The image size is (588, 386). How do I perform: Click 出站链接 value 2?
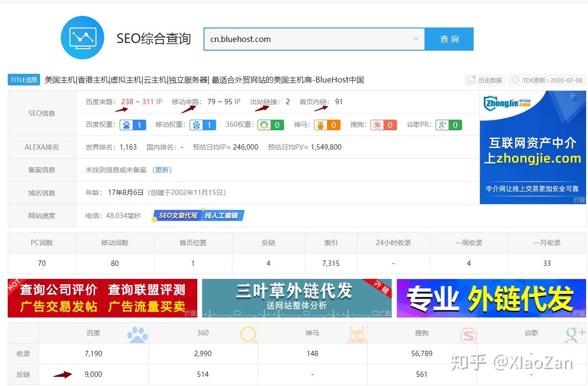(x=287, y=102)
